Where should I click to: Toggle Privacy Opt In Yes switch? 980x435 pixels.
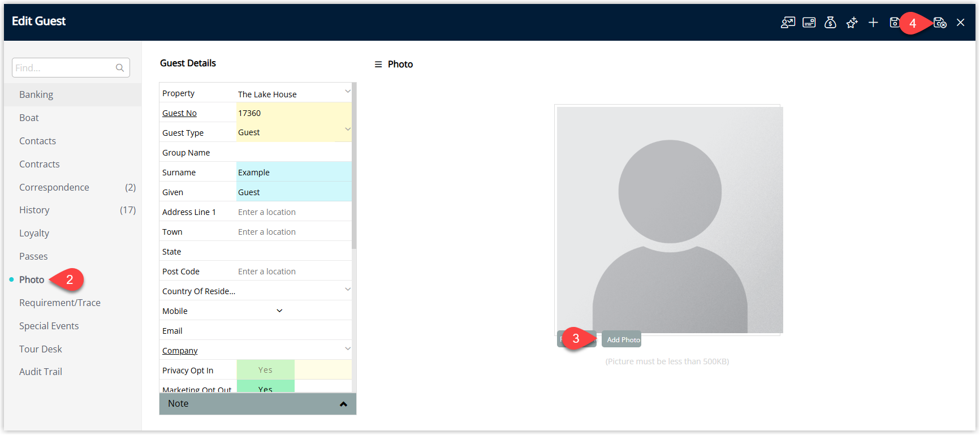pos(265,370)
